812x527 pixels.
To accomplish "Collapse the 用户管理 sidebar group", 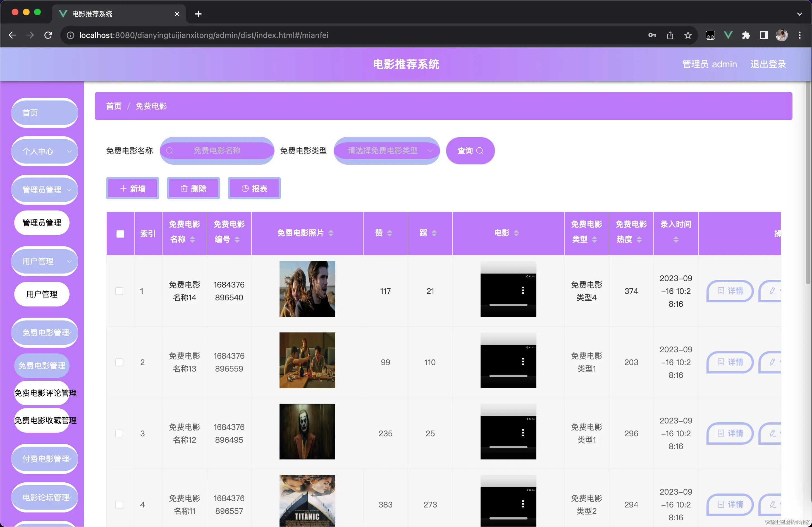I will click(x=45, y=261).
